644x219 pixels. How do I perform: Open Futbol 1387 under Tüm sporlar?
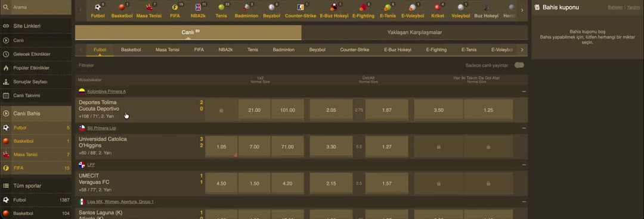click(36, 200)
